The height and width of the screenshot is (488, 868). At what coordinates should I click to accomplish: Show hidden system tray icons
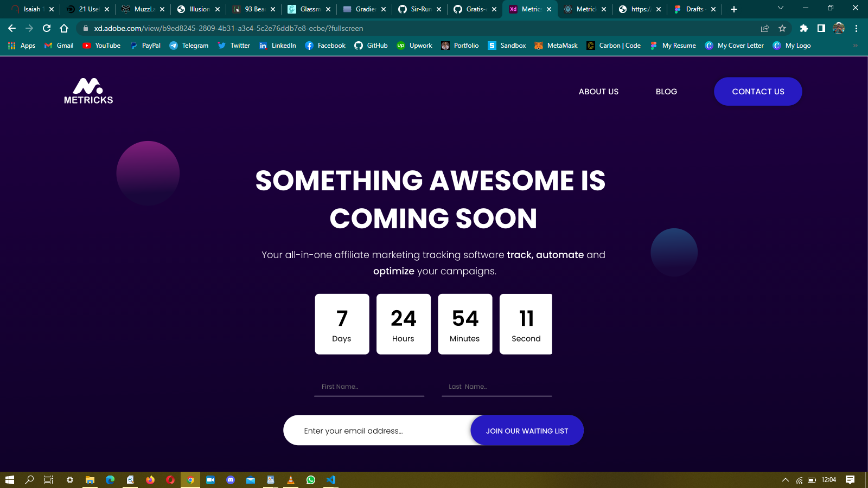pos(785,480)
